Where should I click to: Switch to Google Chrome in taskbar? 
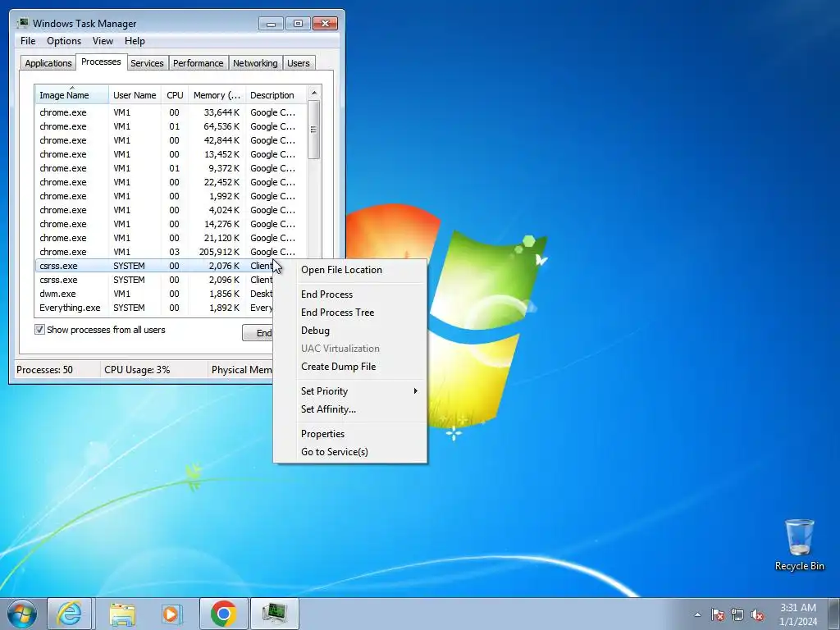pyautogui.click(x=223, y=614)
